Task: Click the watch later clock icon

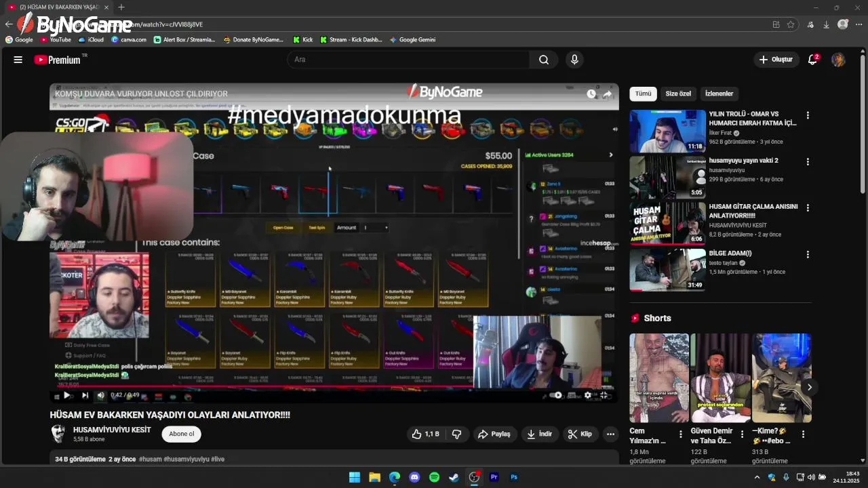Action: tap(591, 94)
